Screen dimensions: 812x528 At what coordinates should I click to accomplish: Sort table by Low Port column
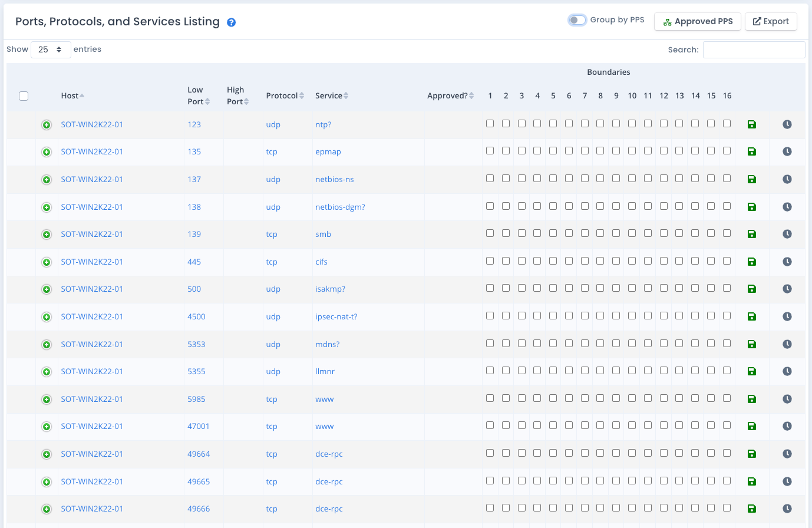click(199, 95)
